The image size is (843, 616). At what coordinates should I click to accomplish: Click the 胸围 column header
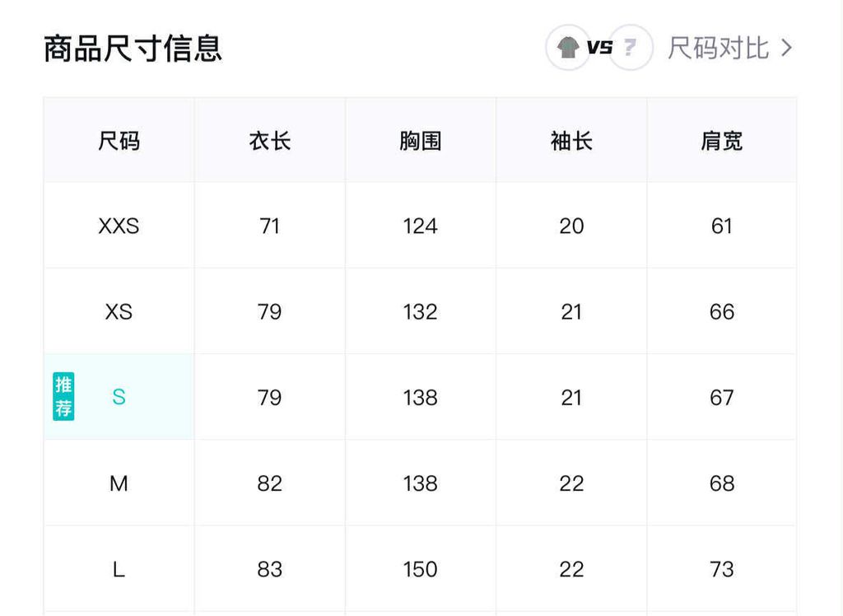coord(421,141)
